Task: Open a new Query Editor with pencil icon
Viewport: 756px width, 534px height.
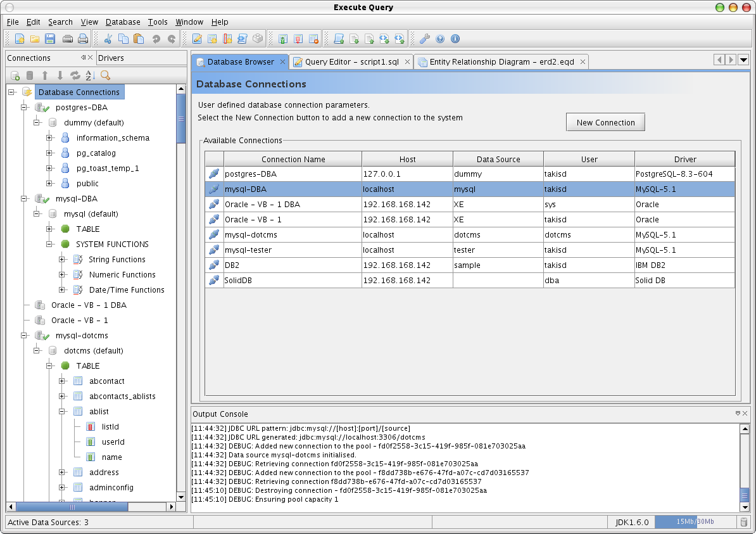Action: point(197,39)
